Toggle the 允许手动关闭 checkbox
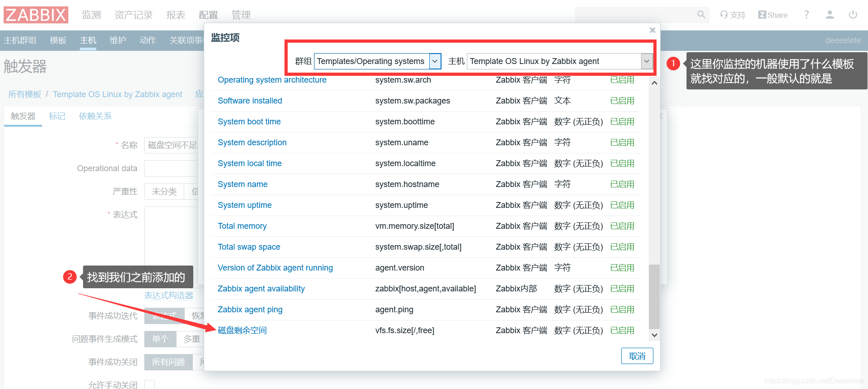 pyautogui.click(x=150, y=384)
